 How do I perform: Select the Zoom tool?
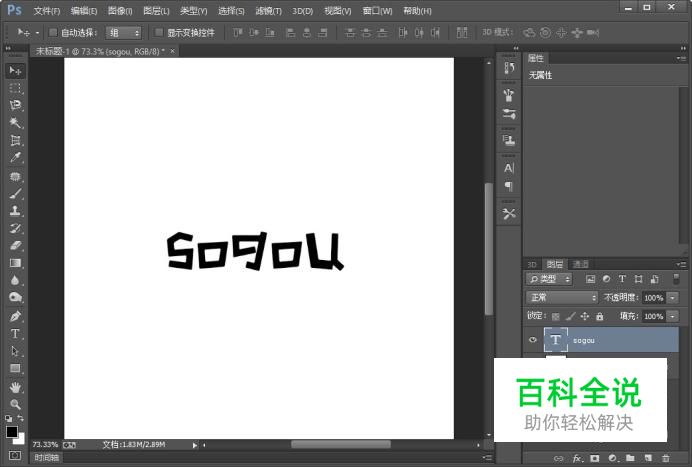click(x=15, y=404)
